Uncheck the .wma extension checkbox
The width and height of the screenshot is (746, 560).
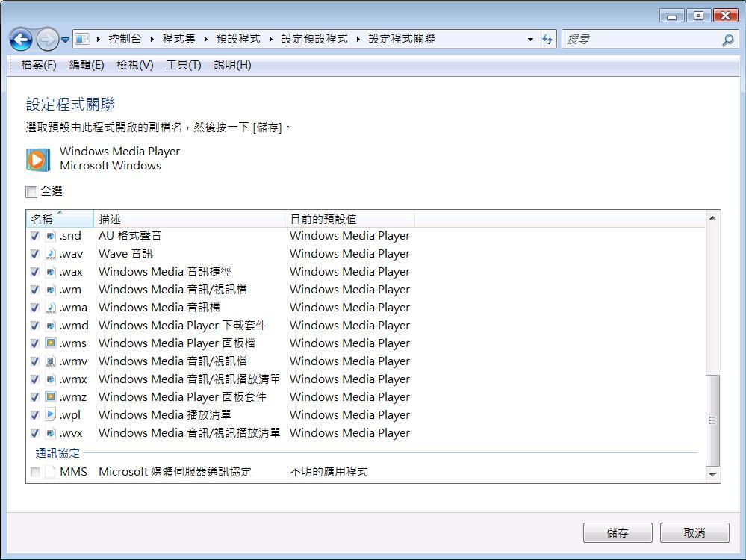[35, 308]
